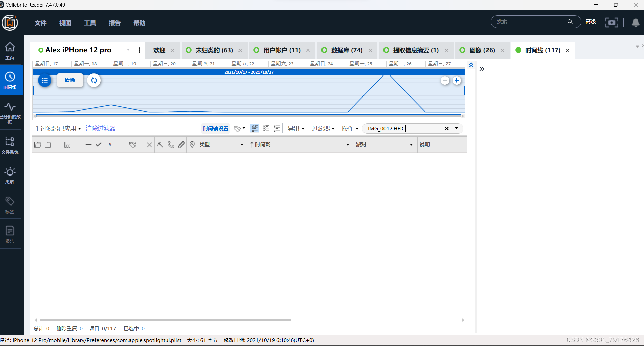This screenshot has height=346, width=644.
Task: Click the location pin column icon
Action: pyautogui.click(x=192, y=145)
